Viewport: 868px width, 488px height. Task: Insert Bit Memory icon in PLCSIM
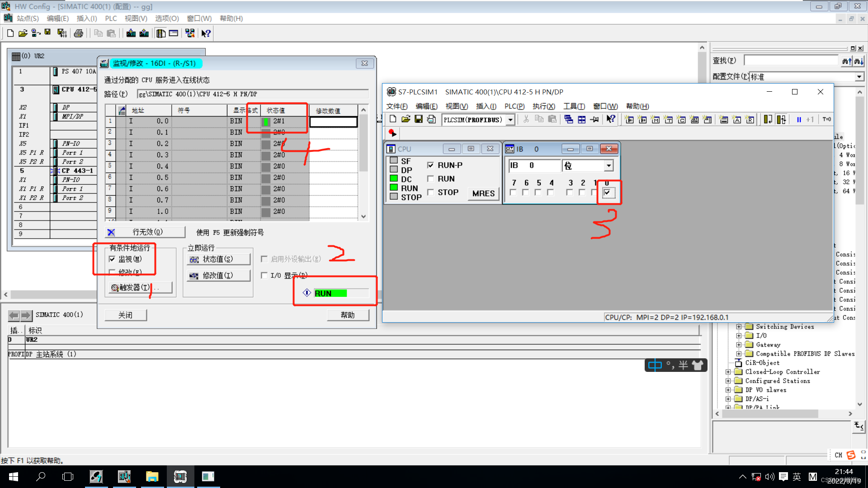click(656, 119)
